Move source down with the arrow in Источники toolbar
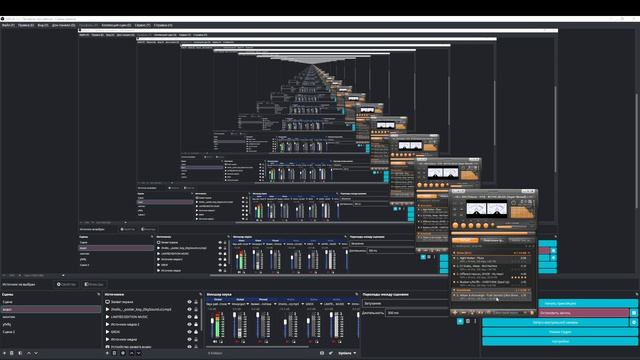Image resolution: width=640 pixels, height=360 pixels. point(139,353)
